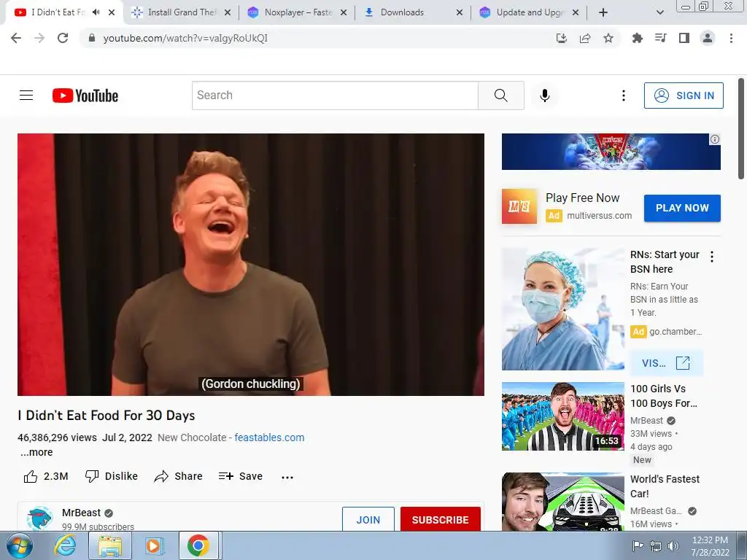The width and height of the screenshot is (747, 560).
Task: Click the 46,386,296 views text
Action: point(57,437)
